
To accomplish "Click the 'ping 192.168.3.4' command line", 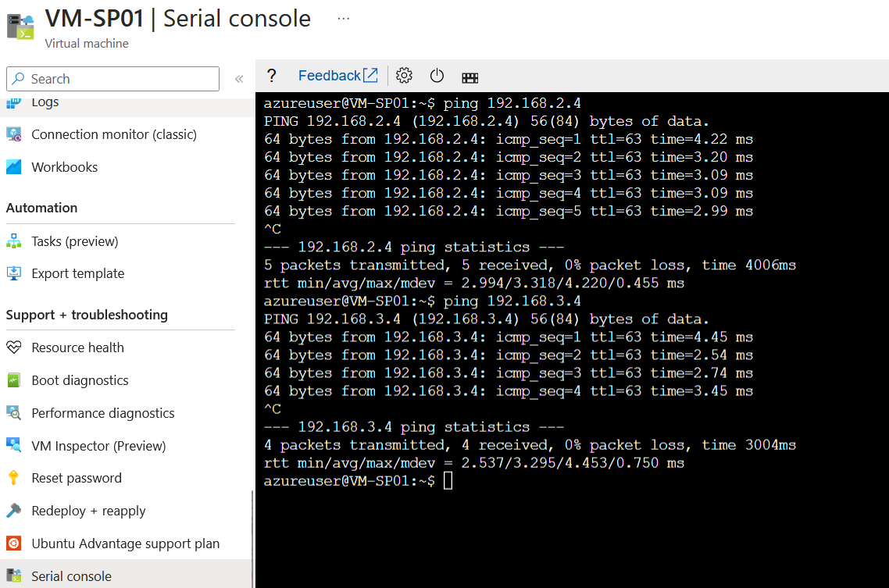I will tap(423, 301).
